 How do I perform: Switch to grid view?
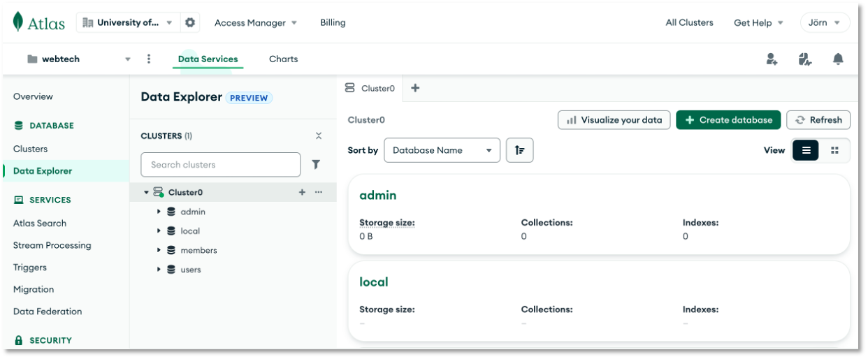pos(834,150)
